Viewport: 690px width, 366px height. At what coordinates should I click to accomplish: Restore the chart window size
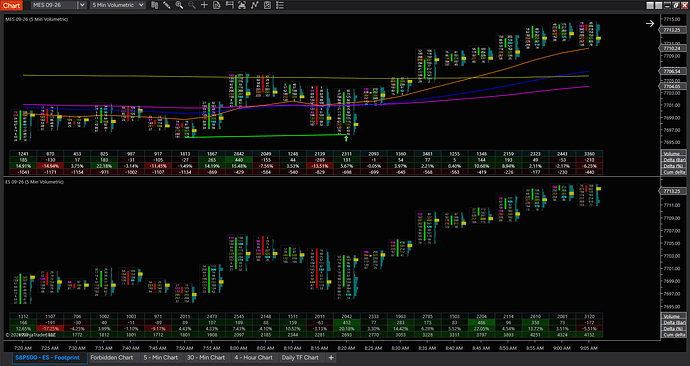(676, 5)
